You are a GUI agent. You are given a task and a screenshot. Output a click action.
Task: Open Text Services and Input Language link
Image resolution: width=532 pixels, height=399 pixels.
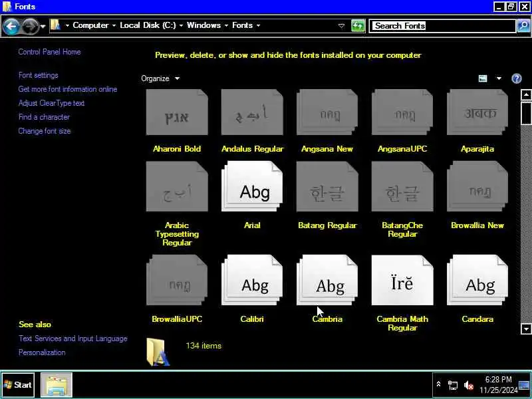[73, 338]
